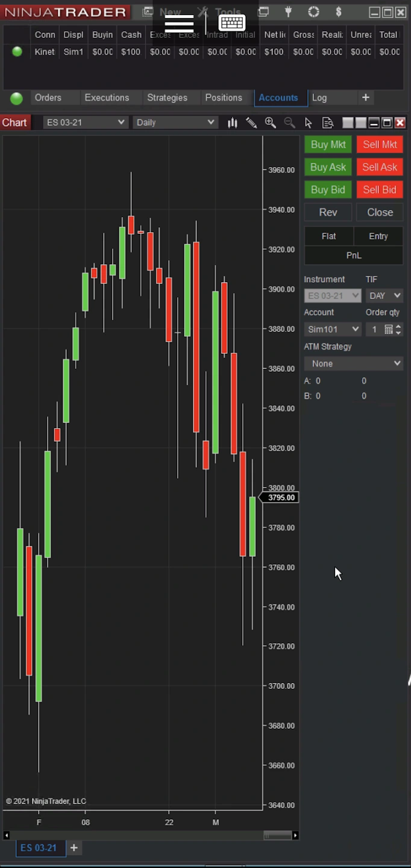Click the zoom out magnifier icon
Viewport: 411px width, 868px height.
coord(290,122)
